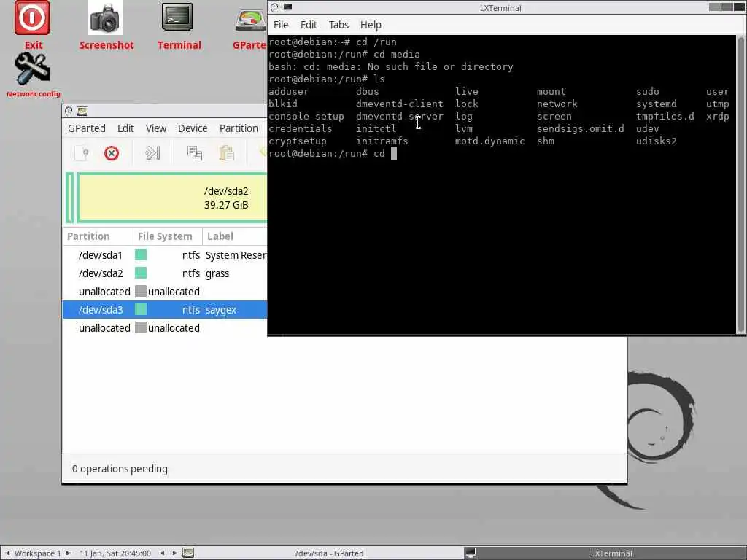Open the Terminal desktop icon
747x560 pixels.
tap(177, 17)
